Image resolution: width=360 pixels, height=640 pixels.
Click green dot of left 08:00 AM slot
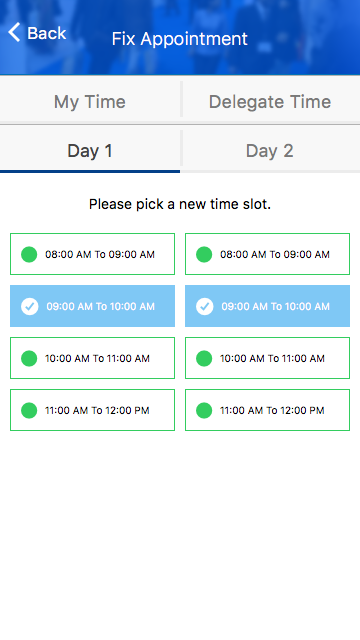[29, 254]
